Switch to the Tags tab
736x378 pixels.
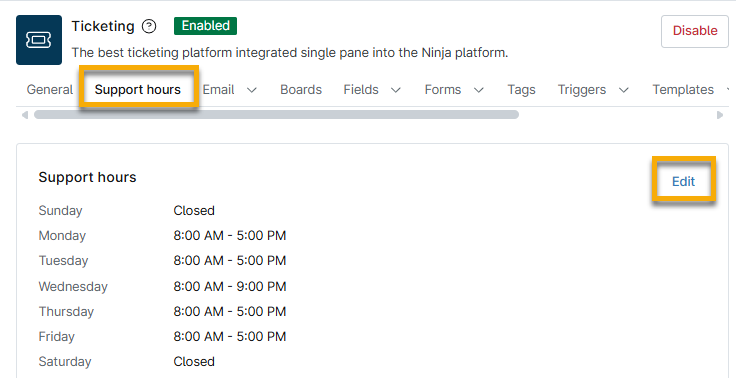pyautogui.click(x=521, y=90)
